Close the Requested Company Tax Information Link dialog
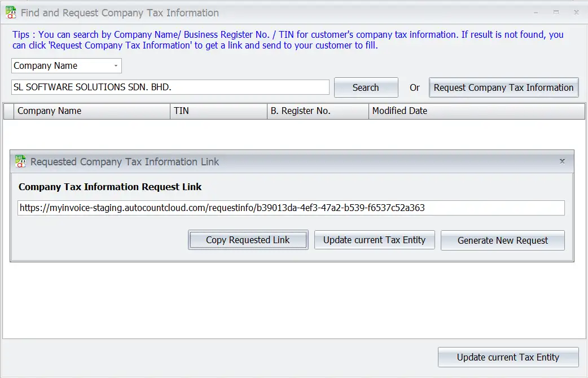The width and height of the screenshot is (588, 378). pyautogui.click(x=562, y=161)
